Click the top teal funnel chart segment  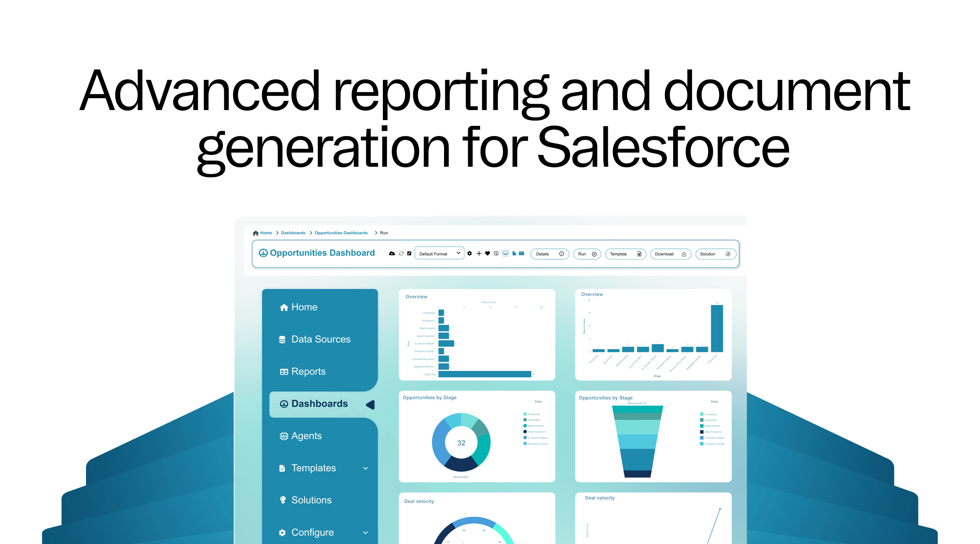[638, 409]
